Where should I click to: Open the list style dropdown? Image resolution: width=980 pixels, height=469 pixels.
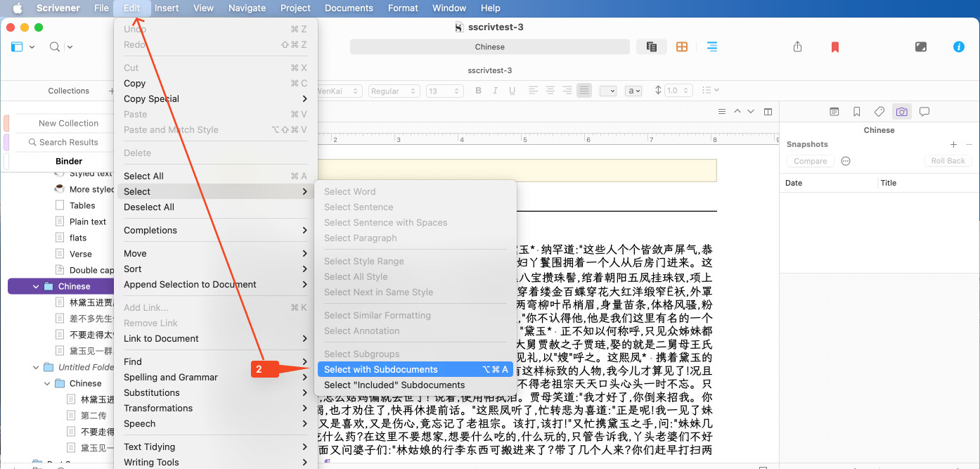[711, 91]
